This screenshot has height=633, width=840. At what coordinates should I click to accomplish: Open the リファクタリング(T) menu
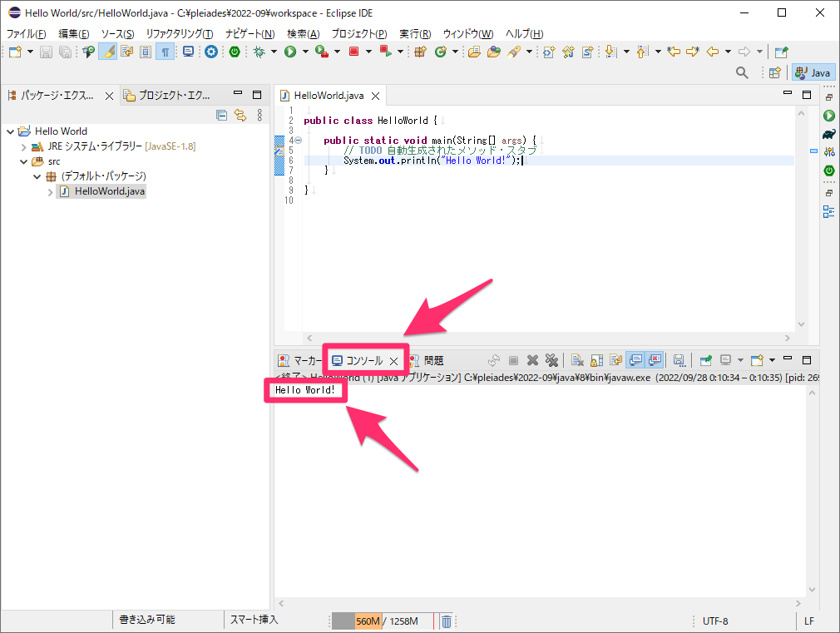[180, 34]
